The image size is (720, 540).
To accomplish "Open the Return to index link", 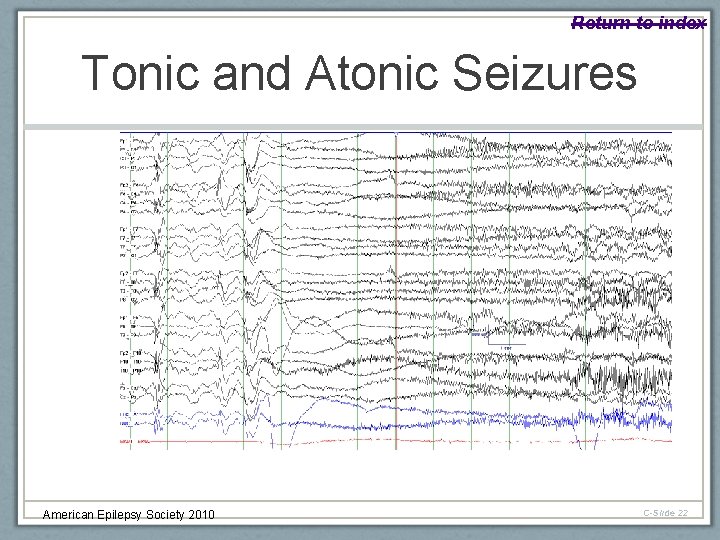I will [x=638, y=22].
